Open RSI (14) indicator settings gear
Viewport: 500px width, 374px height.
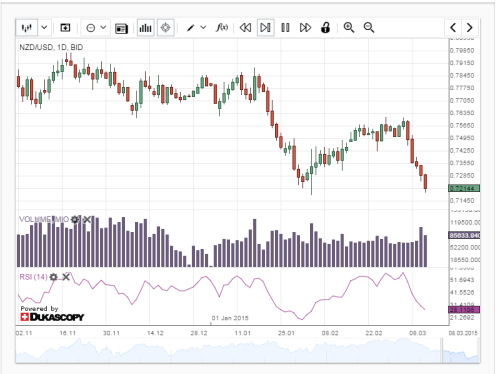[54, 277]
